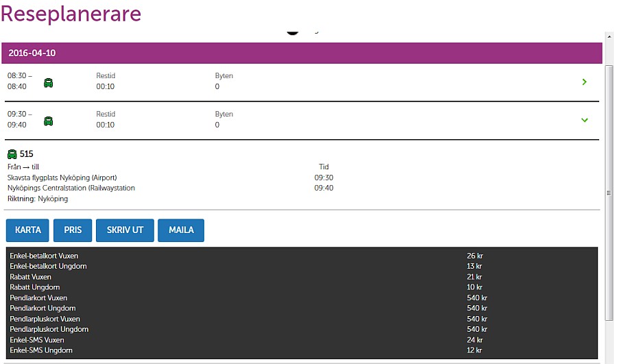617x364 pixels.
Task: Click Byten 0 of the 09:30 trip
Action: [x=224, y=119]
